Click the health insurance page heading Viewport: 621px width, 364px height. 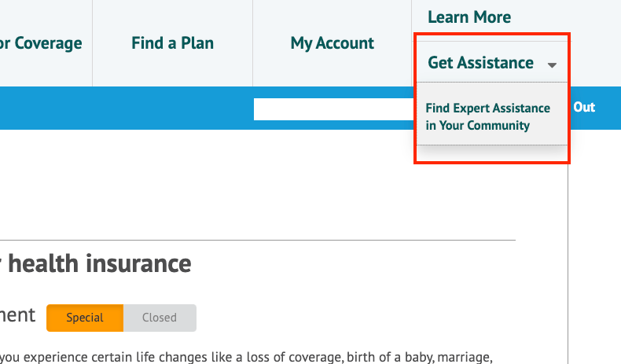95,264
